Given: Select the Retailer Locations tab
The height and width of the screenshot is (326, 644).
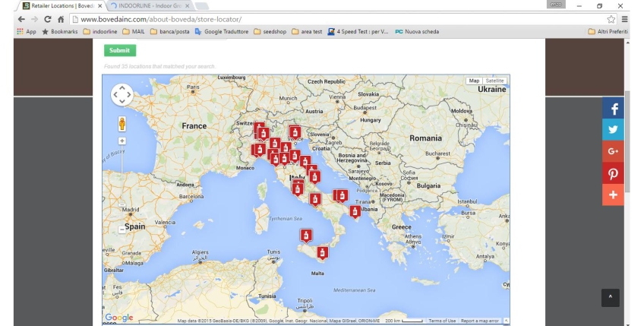Looking at the screenshot, I should (x=61, y=5).
